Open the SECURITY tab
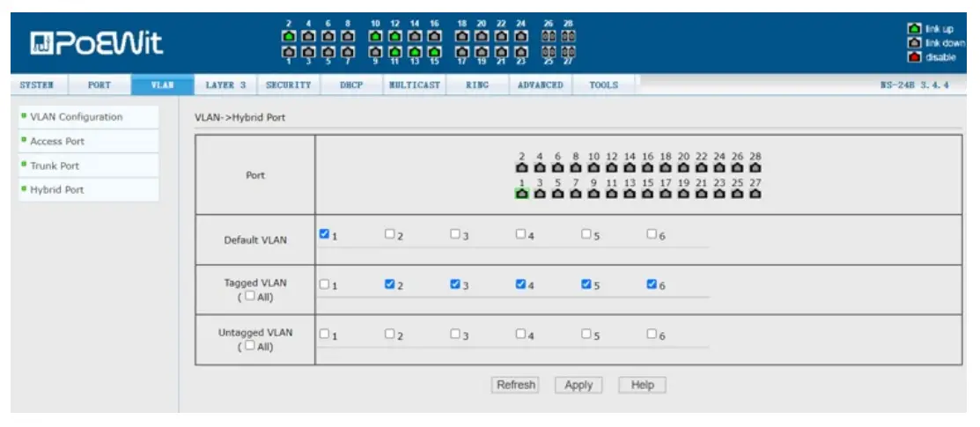Screen dimensions: 980x427 [288, 85]
